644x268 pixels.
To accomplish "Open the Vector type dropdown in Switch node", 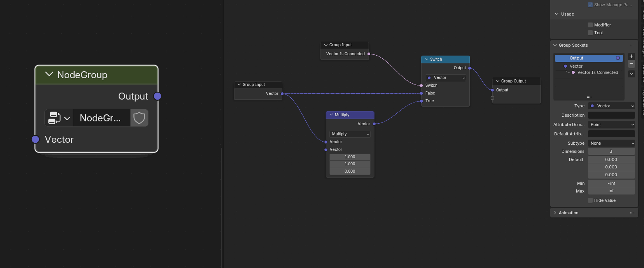I will click(446, 78).
